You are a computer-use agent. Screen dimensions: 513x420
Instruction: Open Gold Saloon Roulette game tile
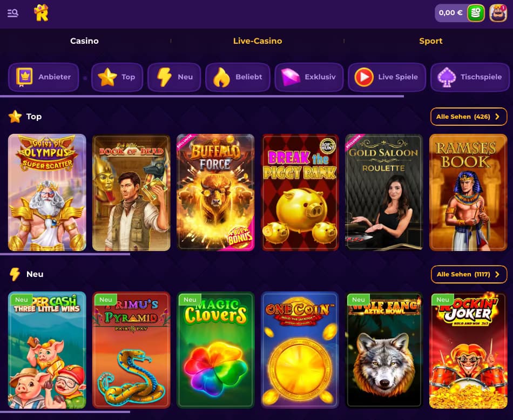(x=384, y=192)
